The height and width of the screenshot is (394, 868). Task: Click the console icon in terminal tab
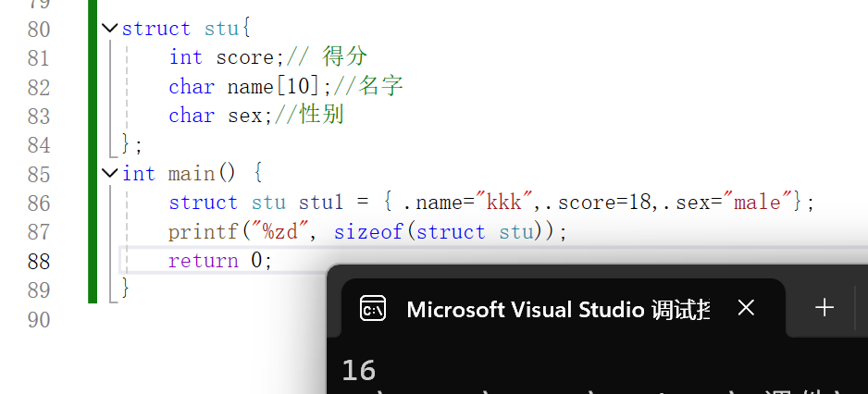[x=373, y=308]
